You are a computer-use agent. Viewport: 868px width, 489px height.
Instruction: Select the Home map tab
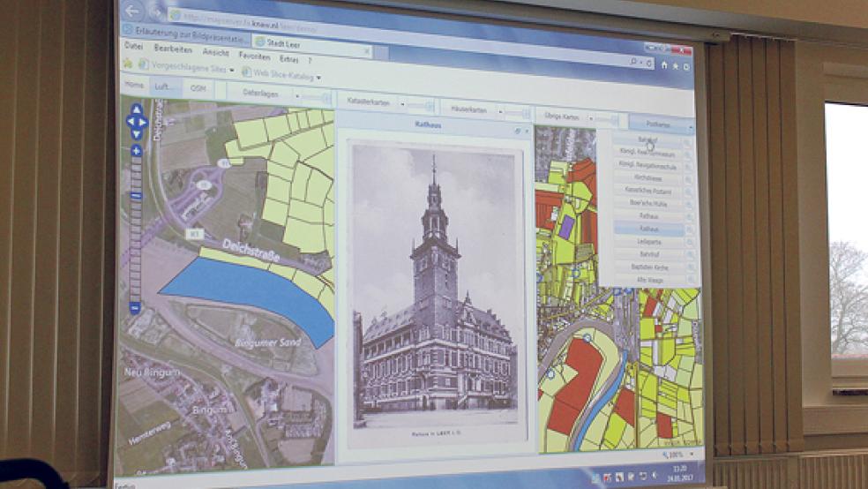click(x=134, y=86)
